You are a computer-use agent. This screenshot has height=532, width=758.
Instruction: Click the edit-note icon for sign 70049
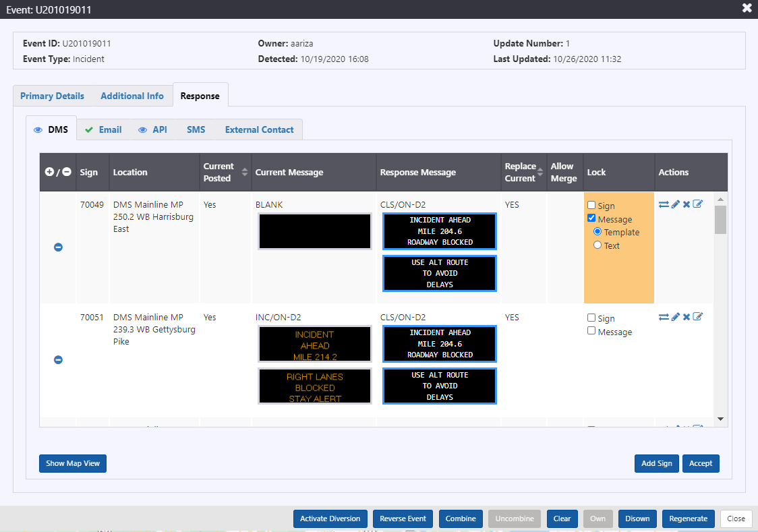[x=697, y=204]
